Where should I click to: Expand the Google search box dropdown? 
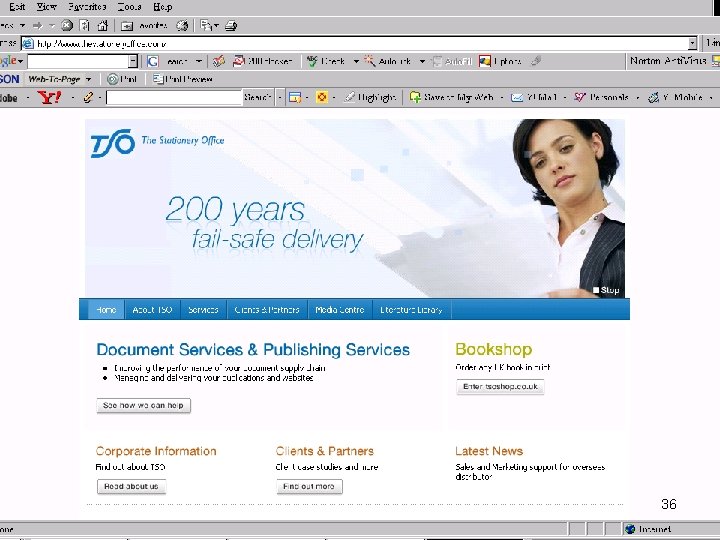[133, 61]
